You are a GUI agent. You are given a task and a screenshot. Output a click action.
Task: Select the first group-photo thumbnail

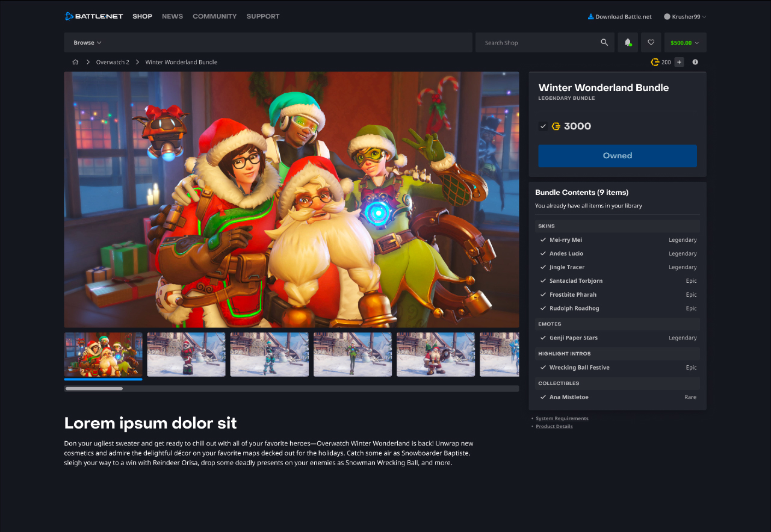pos(104,354)
